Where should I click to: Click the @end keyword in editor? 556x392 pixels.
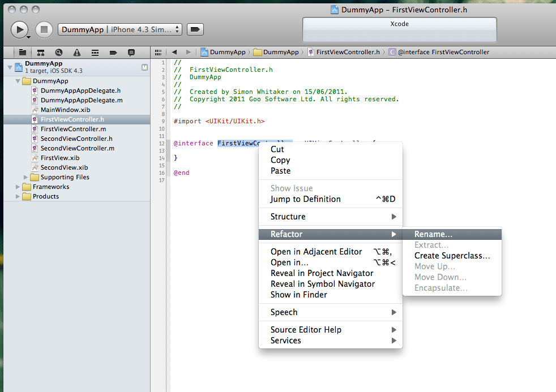pyautogui.click(x=181, y=173)
